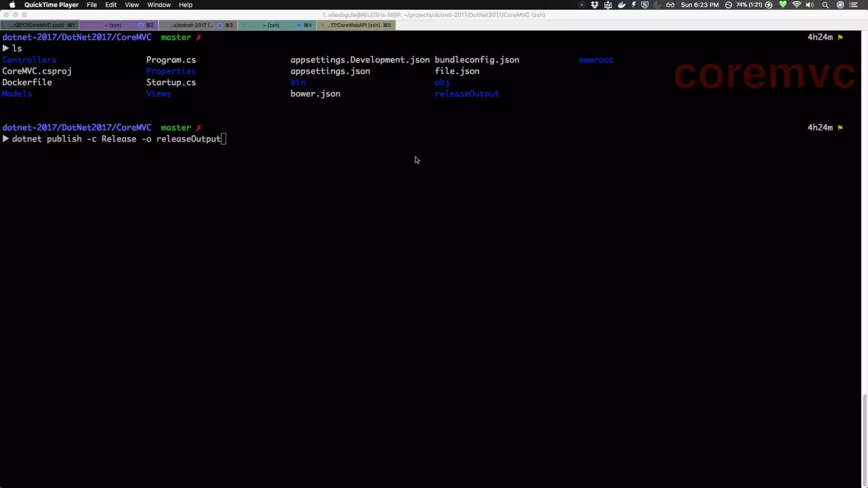Click the Docker whale status icon

[622, 5]
